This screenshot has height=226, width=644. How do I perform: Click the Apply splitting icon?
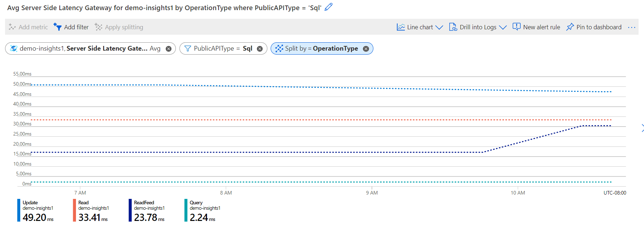pyautogui.click(x=98, y=27)
